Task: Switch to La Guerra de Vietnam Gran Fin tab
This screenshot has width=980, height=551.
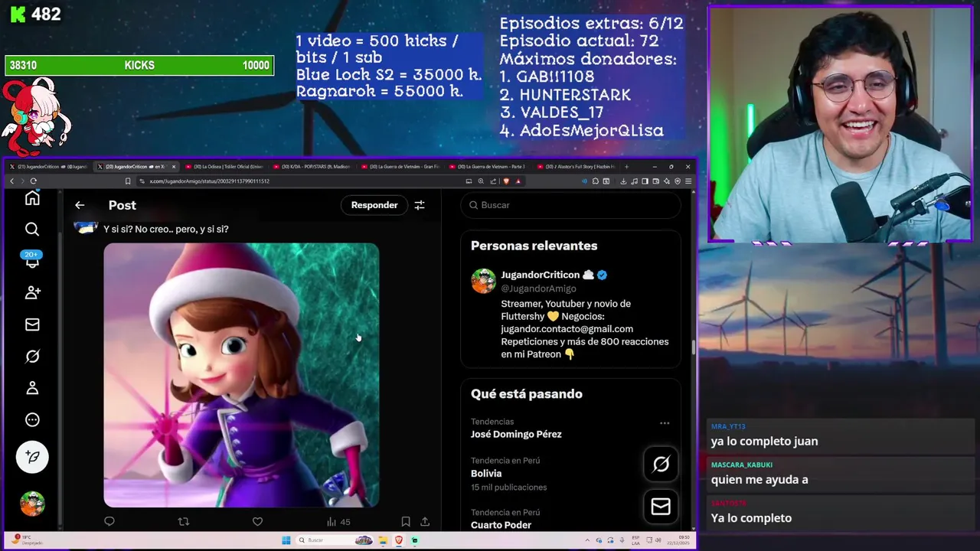Action: coord(400,166)
